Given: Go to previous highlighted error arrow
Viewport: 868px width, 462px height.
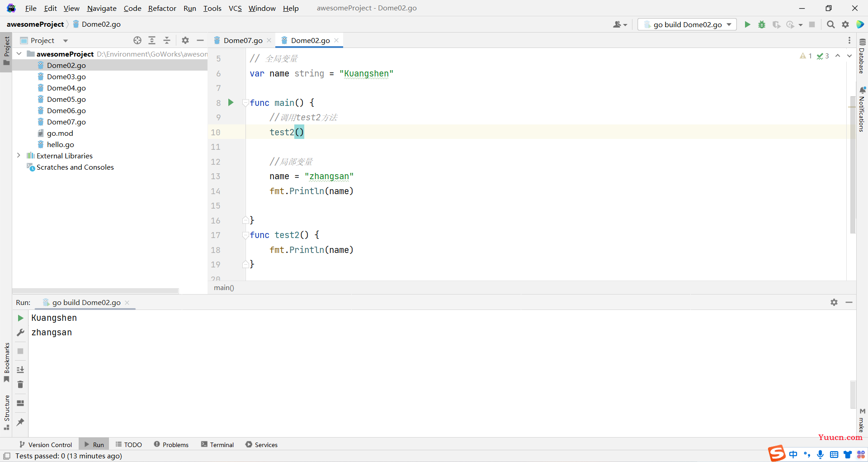Looking at the screenshot, I should tap(838, 56).
